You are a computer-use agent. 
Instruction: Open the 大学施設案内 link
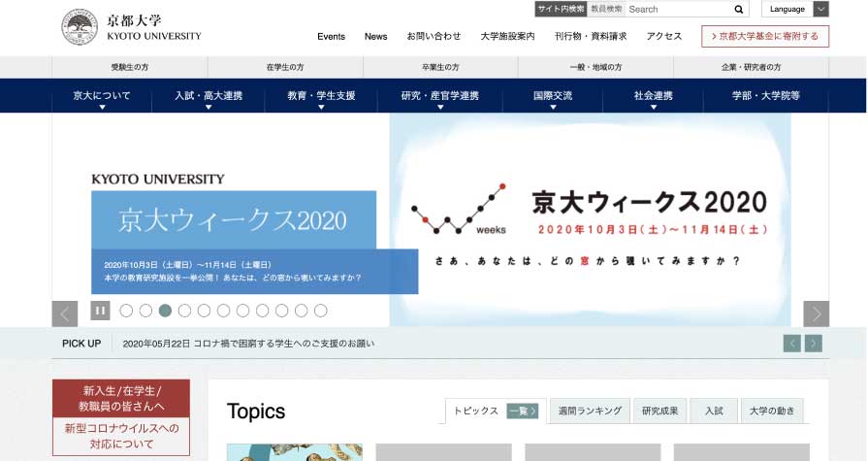click(x=507, y=37)
